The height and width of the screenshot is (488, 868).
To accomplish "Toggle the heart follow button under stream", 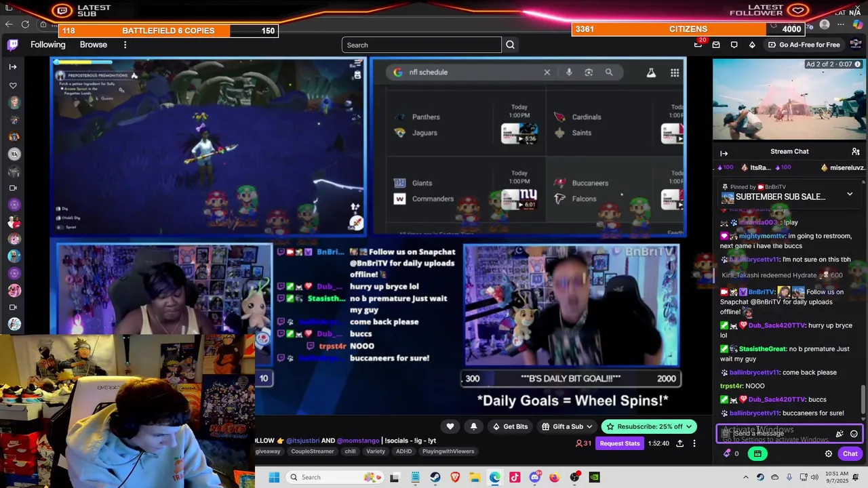I will pyautogui.click(x=450, y=426).
